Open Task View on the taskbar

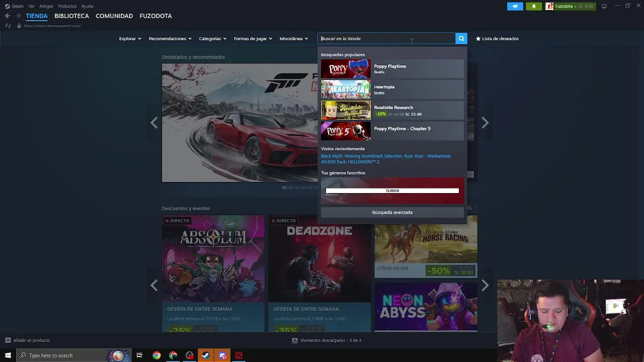coord(139,355)
